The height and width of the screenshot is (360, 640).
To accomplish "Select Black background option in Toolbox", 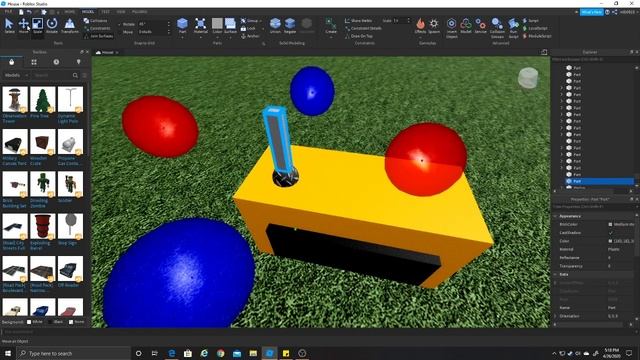I will click(x=50, y=322).
